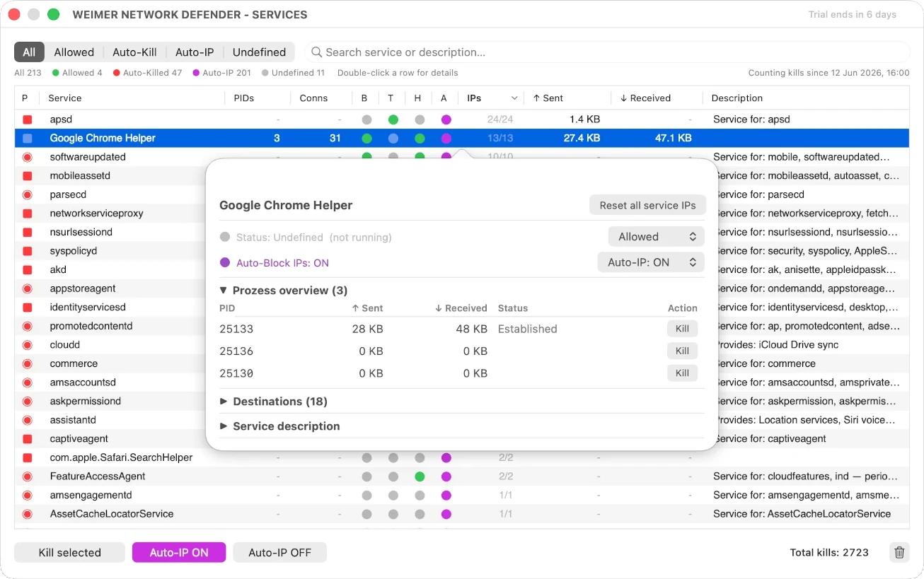Open the Allowed status dropdown

(656, 237)
